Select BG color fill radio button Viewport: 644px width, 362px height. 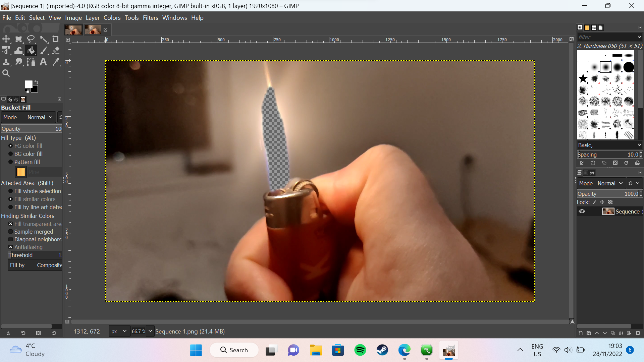(10, 154)
